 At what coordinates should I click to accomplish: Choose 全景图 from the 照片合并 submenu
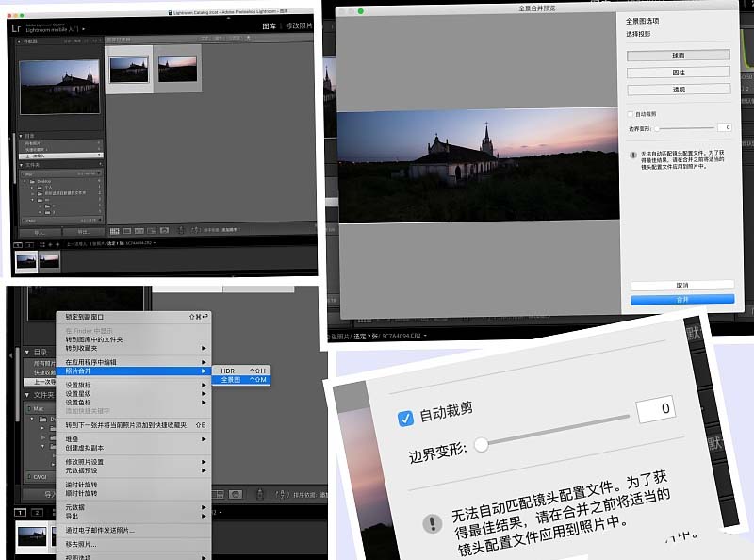point(231,379)
